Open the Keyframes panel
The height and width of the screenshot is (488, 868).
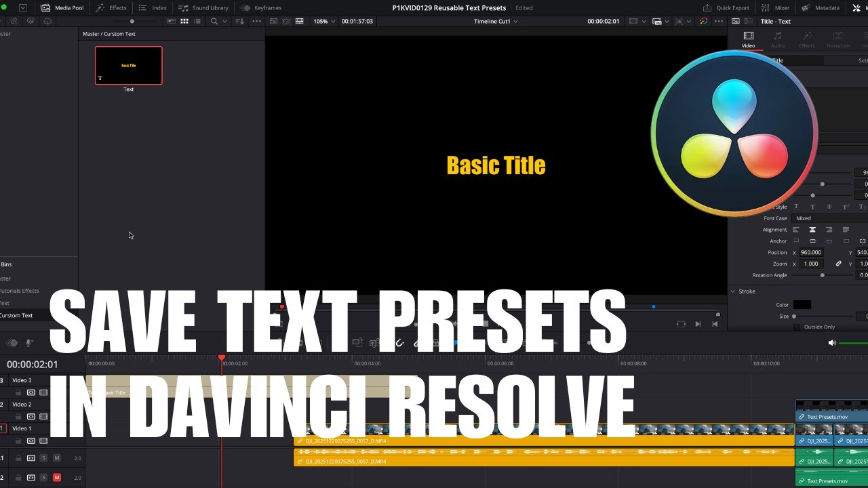(261, 8)
